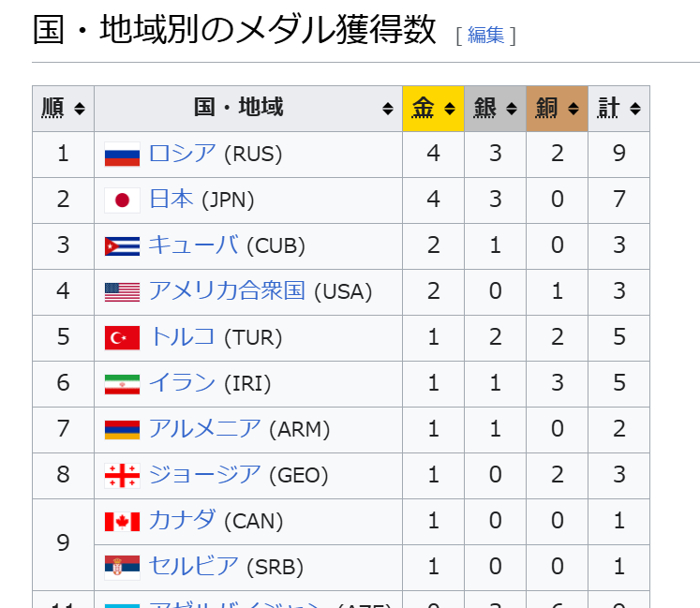Sort by the 計 total column
700x608 pixels.
618,109
